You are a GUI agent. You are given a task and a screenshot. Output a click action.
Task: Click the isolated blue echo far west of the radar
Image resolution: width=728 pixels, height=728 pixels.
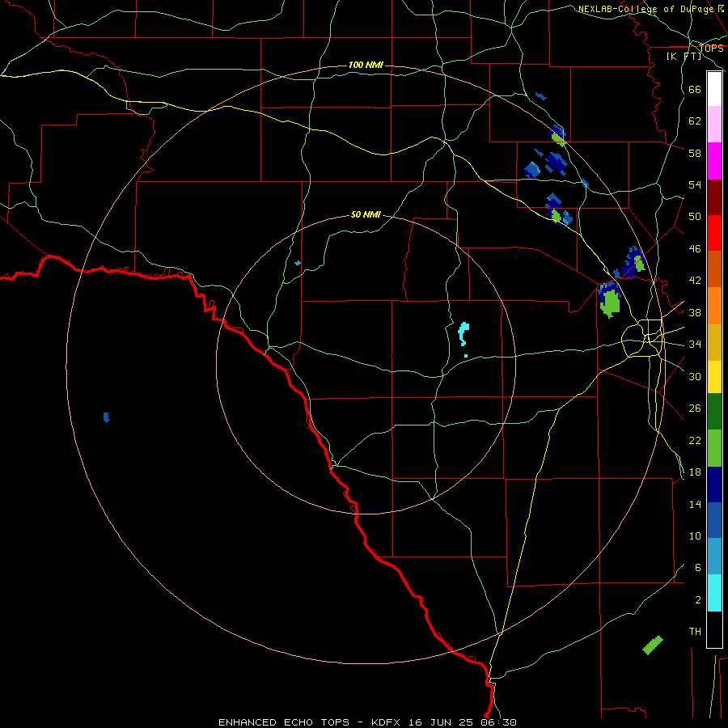point(106,417)
